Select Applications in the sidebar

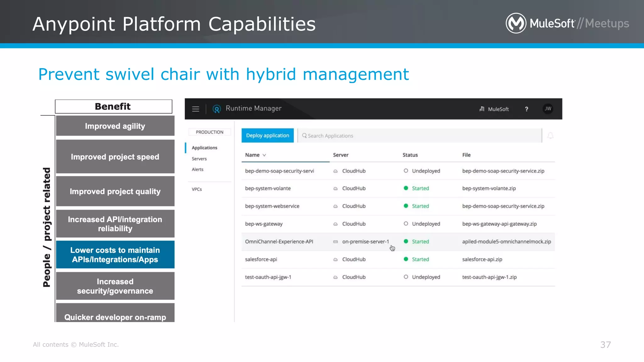pyautogui.click(x=204, y=148)
